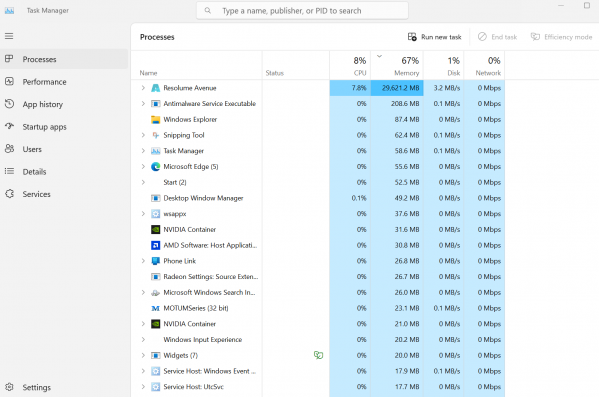Select the MOTUMSeries (32 bit) process name
Viewport: 599px width, 397px height.
196,308
